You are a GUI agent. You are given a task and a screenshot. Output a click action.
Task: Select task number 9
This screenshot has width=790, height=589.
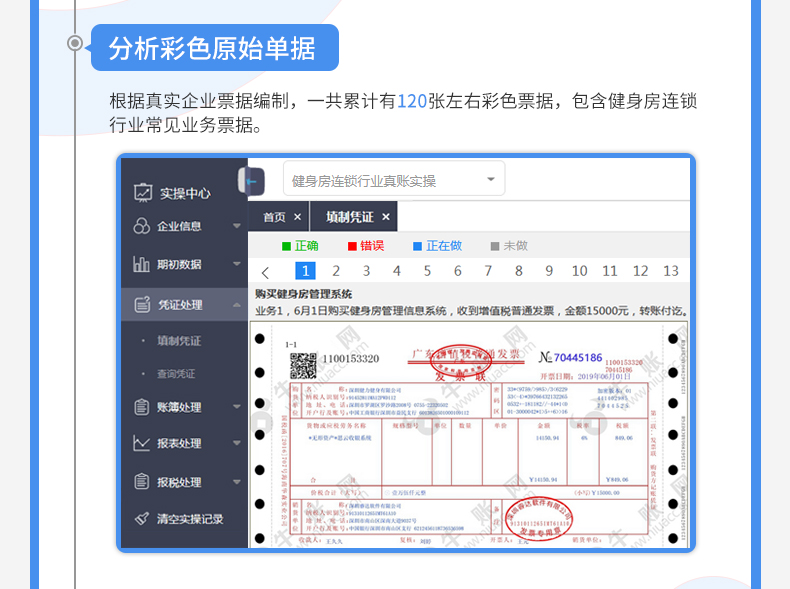point(549,271)
